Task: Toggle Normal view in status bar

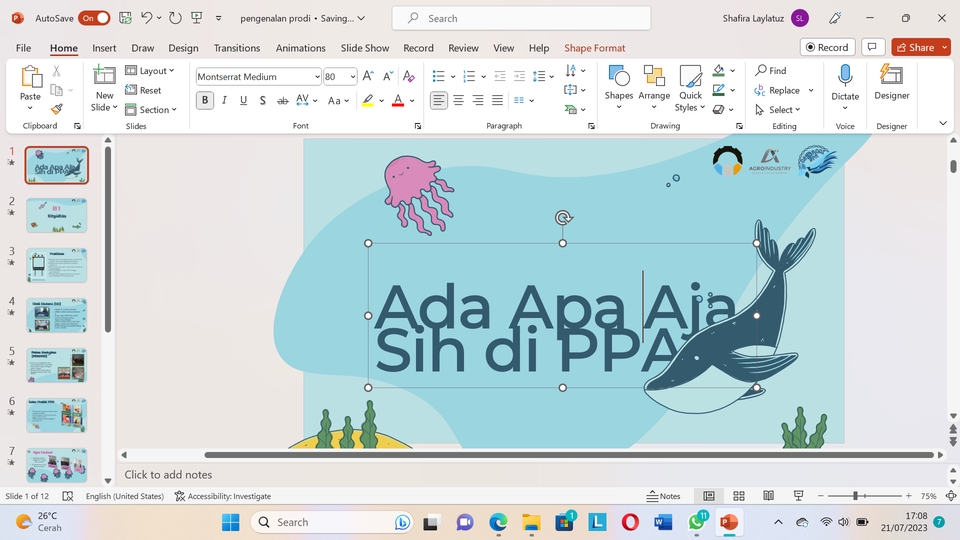Action: pyautogui.click(x=709, y=496)
